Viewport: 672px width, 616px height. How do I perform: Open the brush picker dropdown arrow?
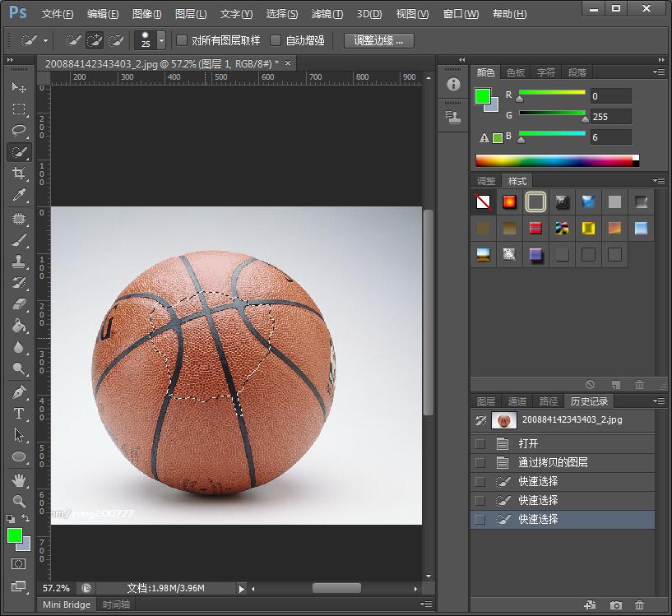(161, 41)
